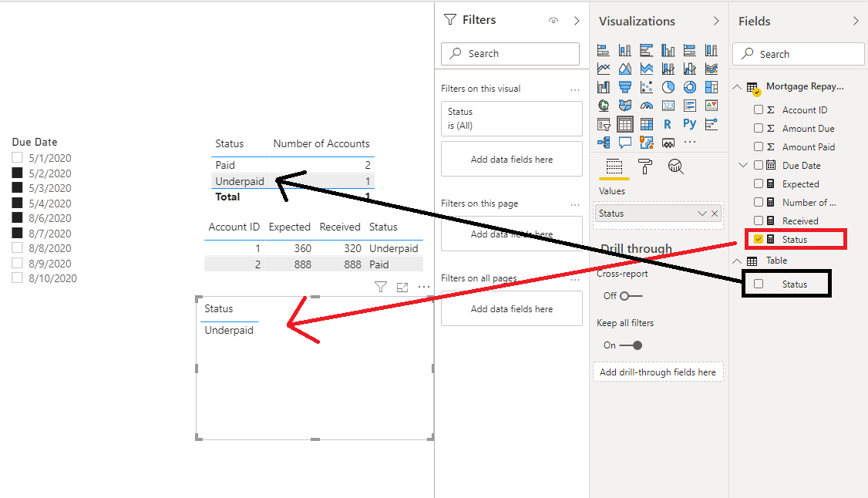Select the Treemap visual
868x498 pixels.
[712, 87]
